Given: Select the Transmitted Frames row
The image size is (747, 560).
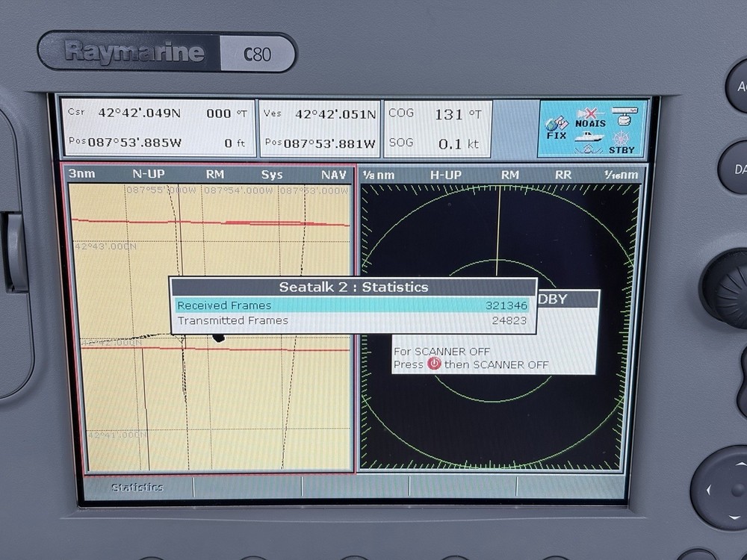Looking at the screenshot, I should coord(352,320).
